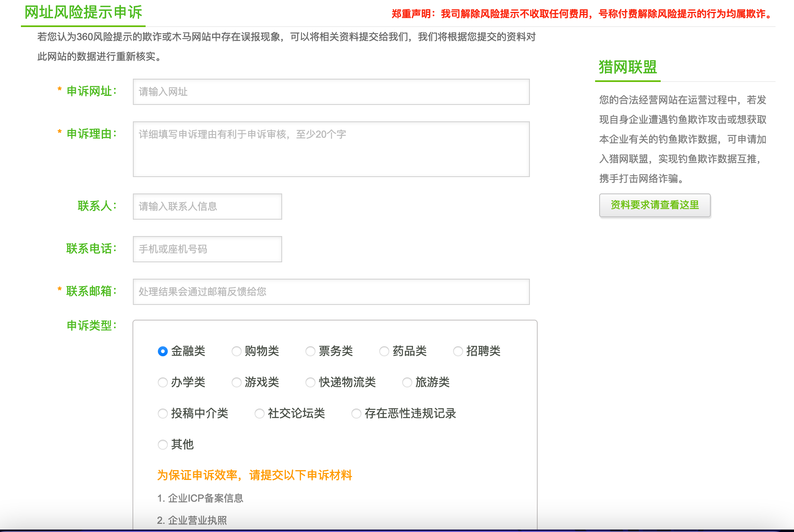Click the 申诉理由 label
The height and width of the screenshot is (532, 794).
click(92, 134)
